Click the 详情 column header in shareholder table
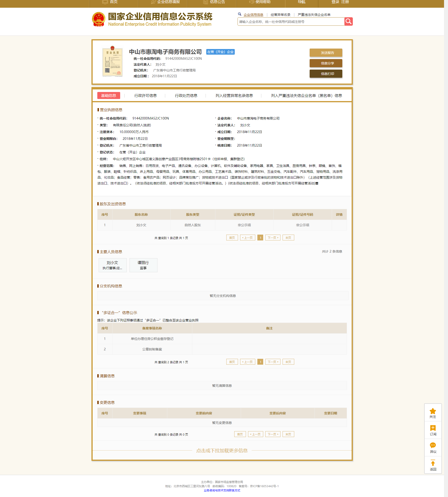Screen dimensions: 448x497 pyautogui.click(x=339, y=215)
